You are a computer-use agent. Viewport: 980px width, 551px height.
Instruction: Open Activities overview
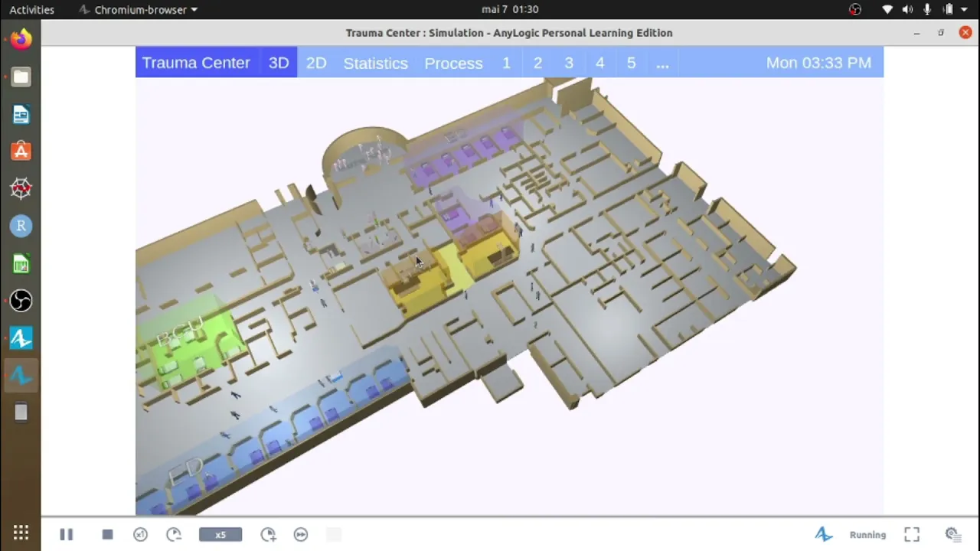(32, 9)
